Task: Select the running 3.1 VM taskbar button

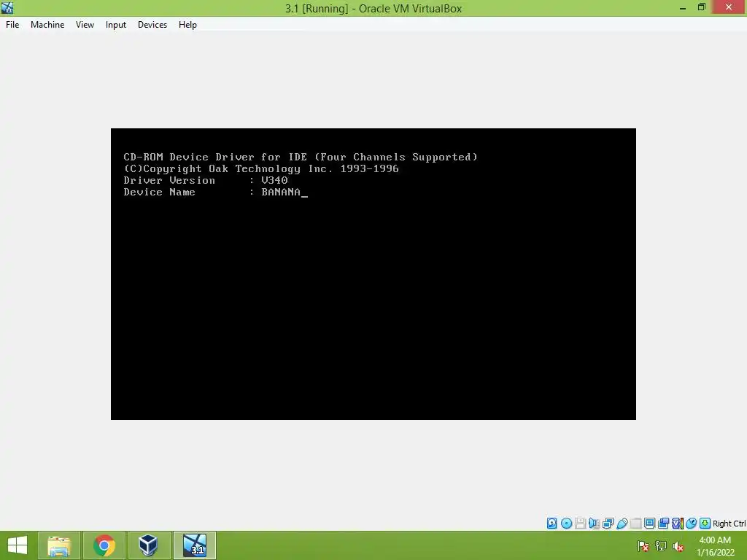Action: [x=194, y=545]
